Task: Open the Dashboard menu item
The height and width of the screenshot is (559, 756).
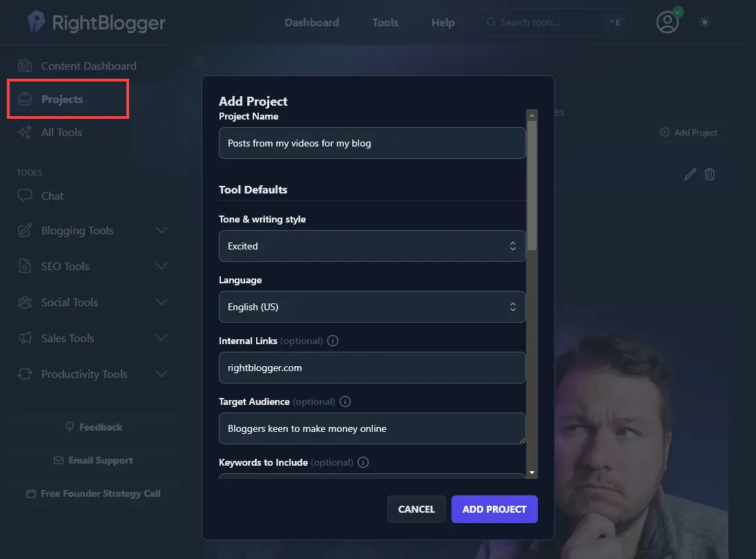Action: pos(311,22)
